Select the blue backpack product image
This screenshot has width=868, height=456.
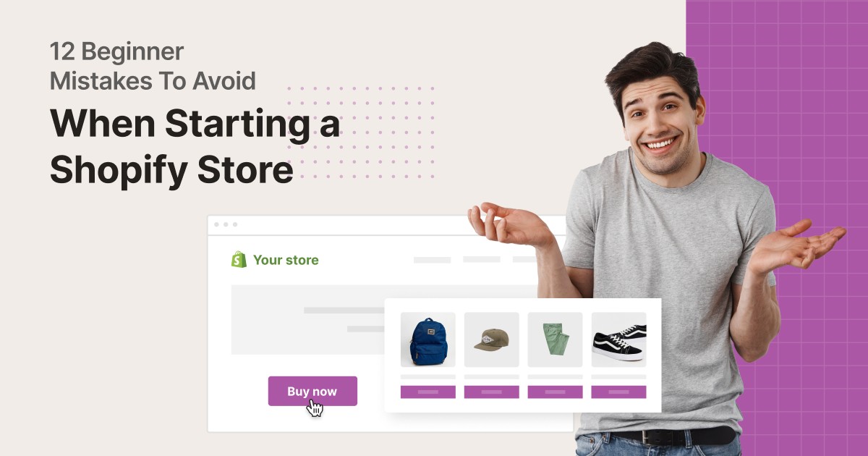click(428, 340)
